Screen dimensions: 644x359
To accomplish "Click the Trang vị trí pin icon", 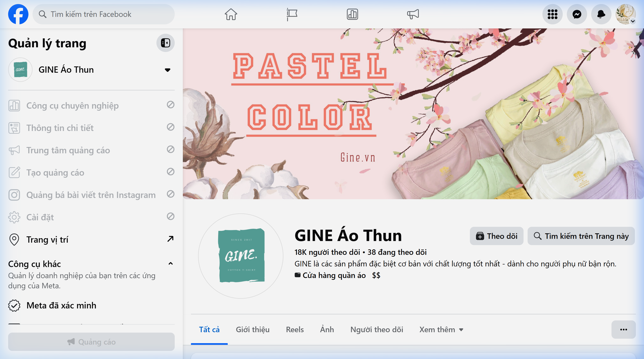I will (x=14, y=240).
